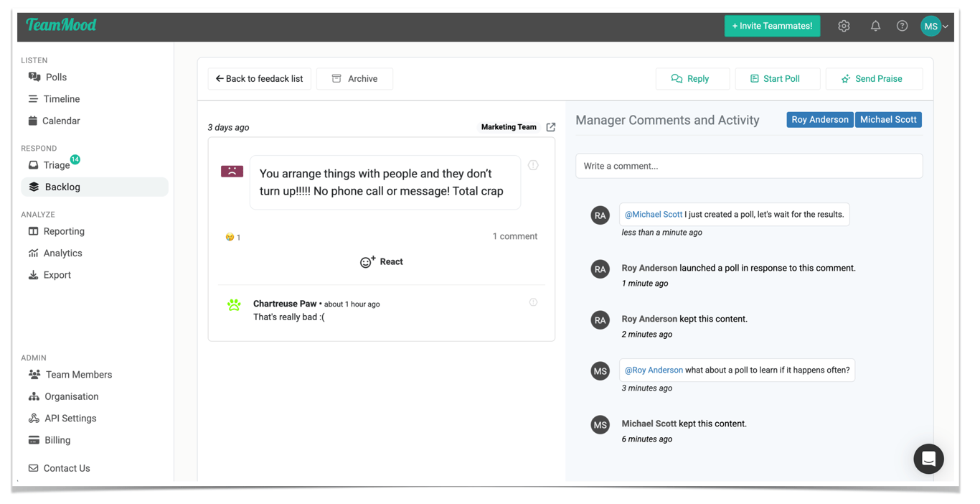Archive this feedback

354,79
